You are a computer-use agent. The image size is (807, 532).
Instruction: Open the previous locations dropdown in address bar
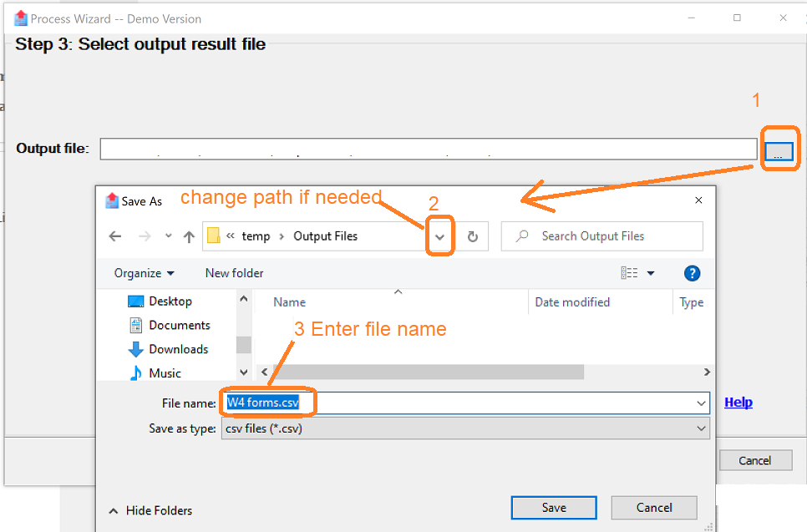[x=439, y=236]
